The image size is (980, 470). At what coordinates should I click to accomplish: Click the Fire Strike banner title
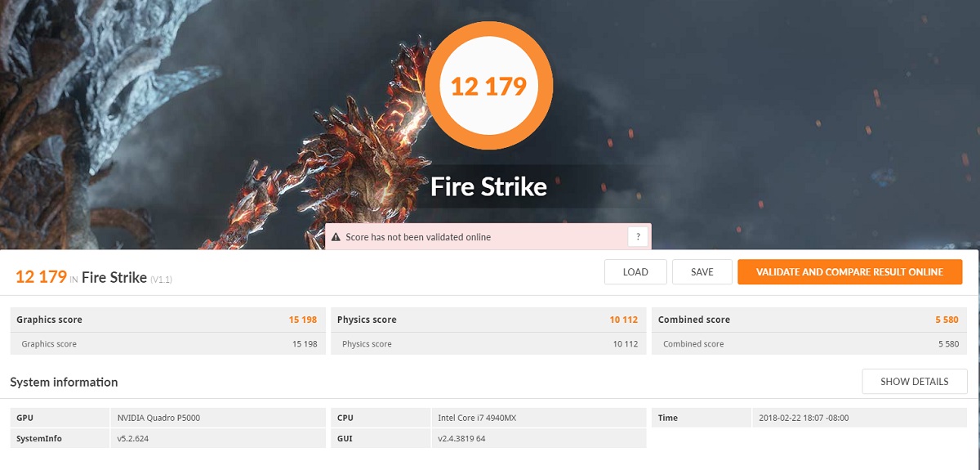[488, 187]
